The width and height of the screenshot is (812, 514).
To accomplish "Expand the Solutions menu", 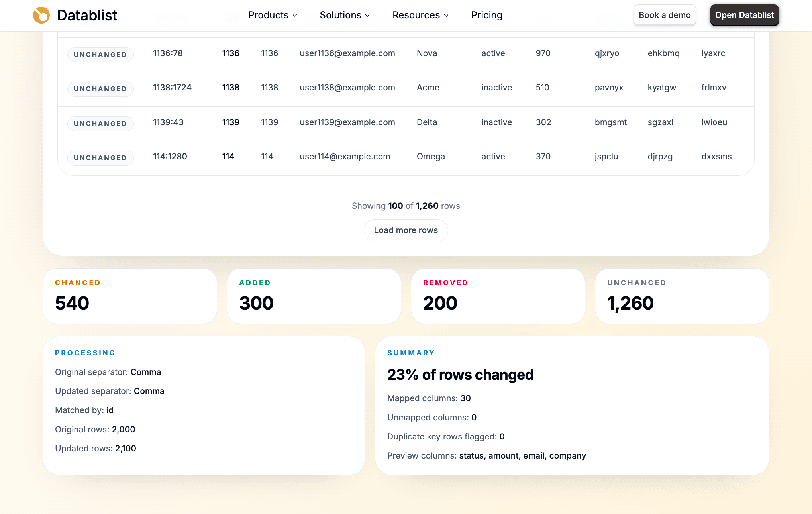I will pyautogui.click(x=345, y=15).
